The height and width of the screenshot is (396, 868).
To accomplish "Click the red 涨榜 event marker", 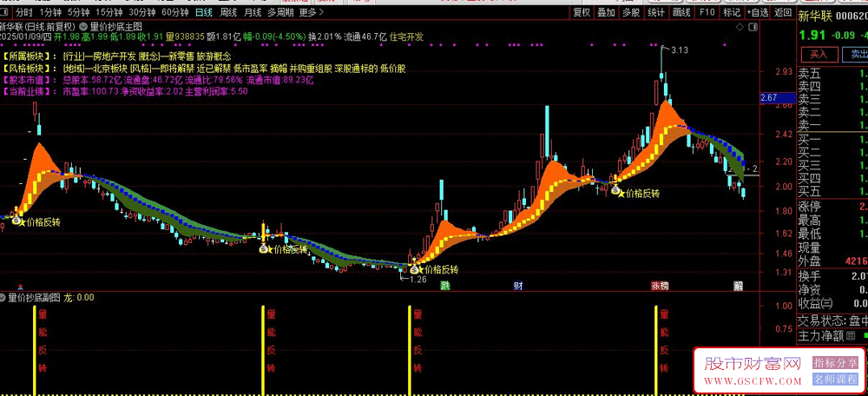I will [x=660, y=286].
